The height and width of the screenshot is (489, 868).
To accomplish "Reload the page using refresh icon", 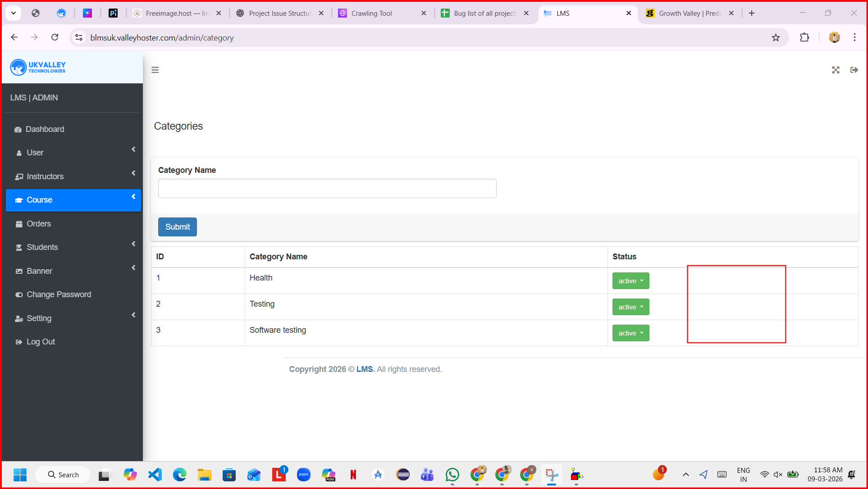I will click(55, 37).
